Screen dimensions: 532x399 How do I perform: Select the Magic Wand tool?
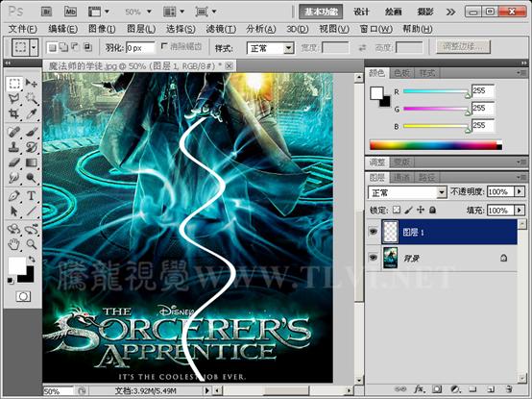[x=32, y=99]
